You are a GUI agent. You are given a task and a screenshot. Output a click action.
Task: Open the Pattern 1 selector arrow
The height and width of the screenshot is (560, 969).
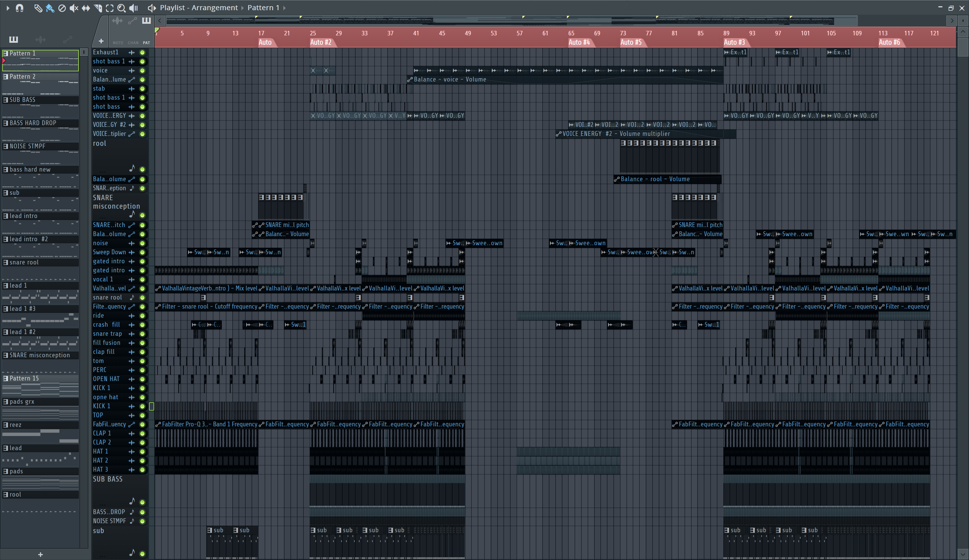[x=284, y=8]
